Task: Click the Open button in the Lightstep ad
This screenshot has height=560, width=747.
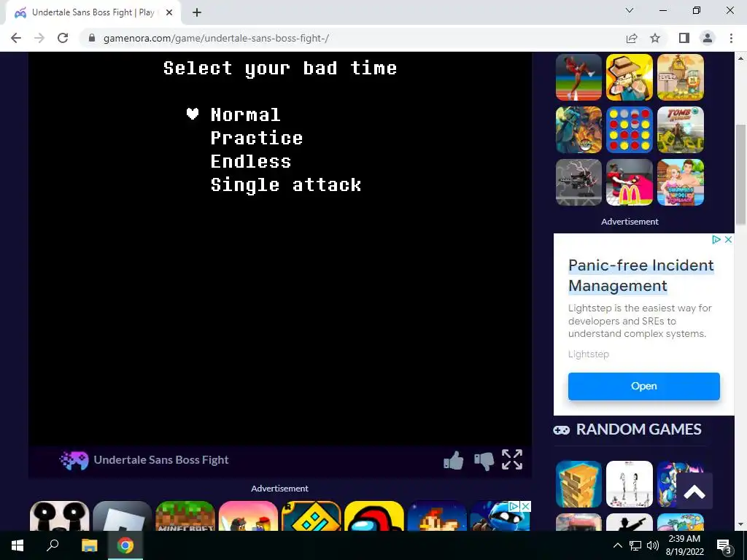Action: point(643,386)
